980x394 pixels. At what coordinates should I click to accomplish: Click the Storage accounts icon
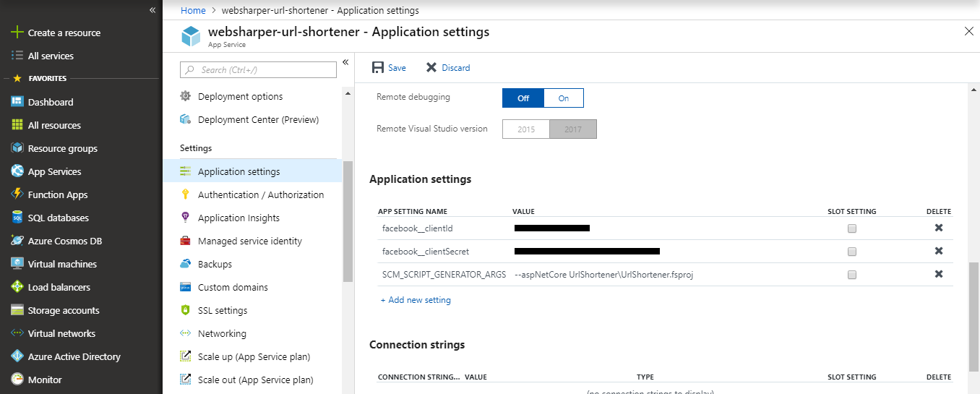[x=17, y=310]
